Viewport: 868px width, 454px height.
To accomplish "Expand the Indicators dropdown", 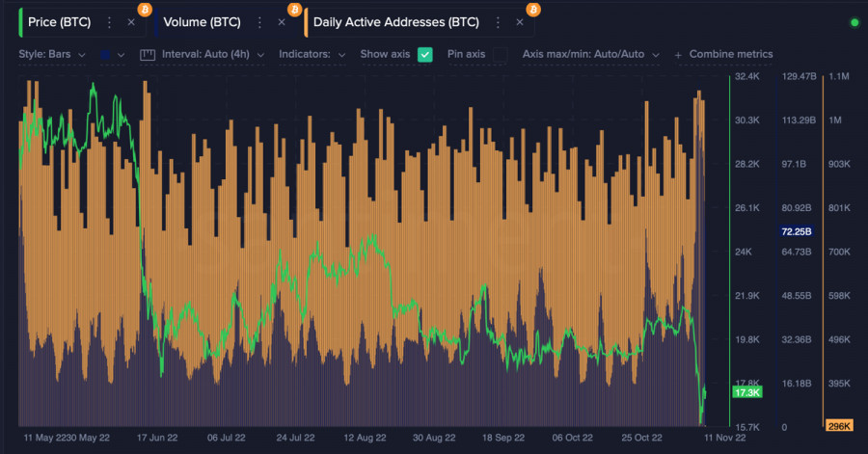I will (x=312, y=55).
